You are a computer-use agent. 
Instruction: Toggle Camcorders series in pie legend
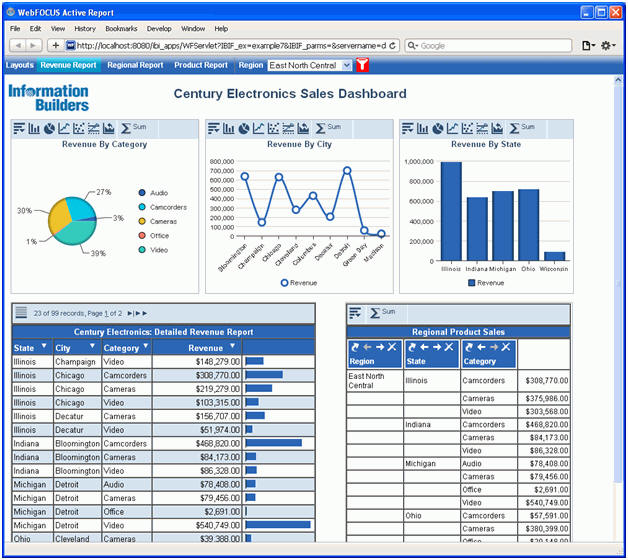tap(163, 207)
